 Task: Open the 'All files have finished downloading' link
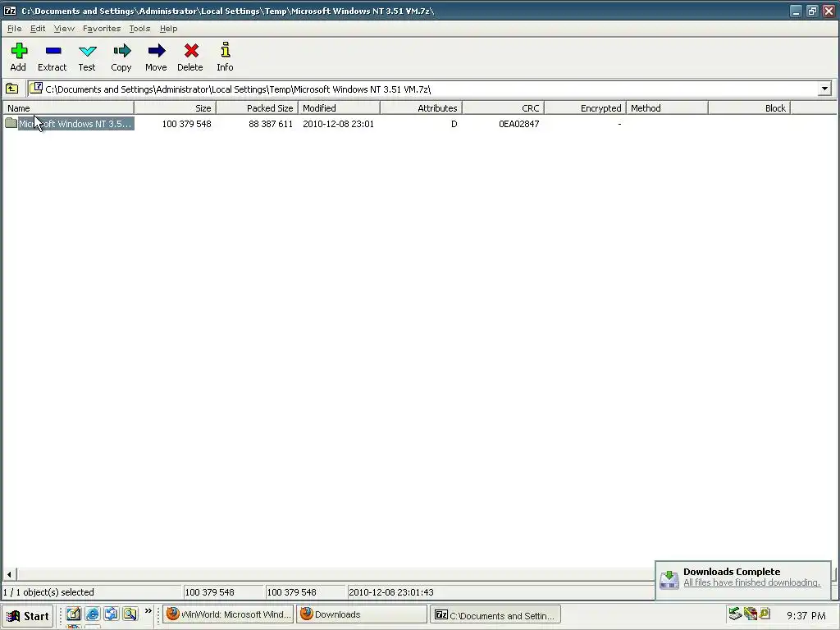tap(751, 583)
